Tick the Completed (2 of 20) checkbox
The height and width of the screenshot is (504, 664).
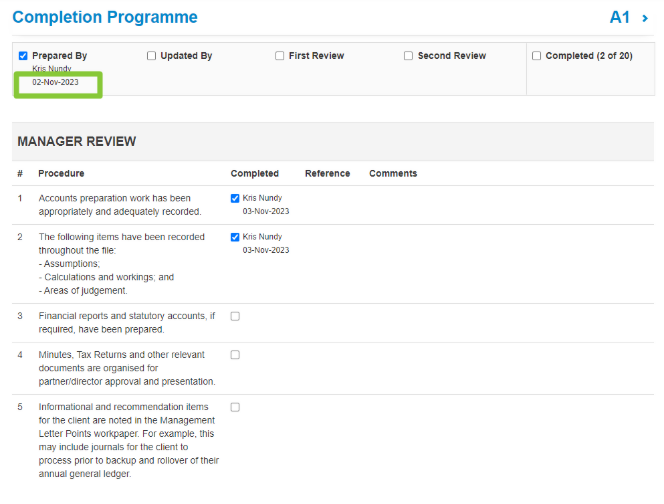[537, 56]
